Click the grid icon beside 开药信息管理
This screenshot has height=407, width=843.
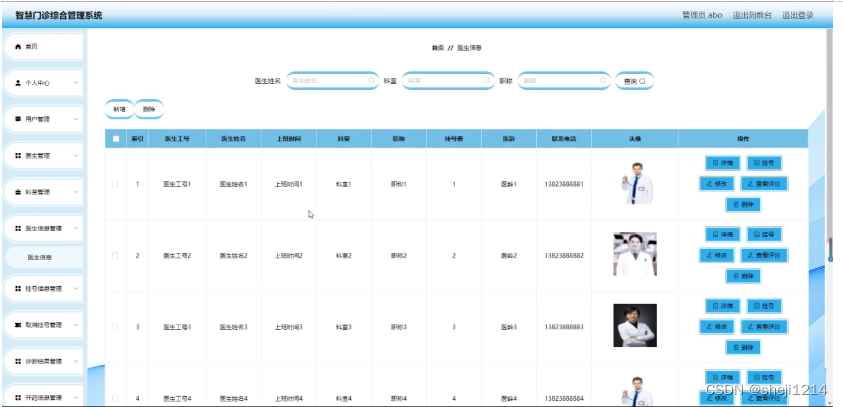click(x=18, y=397)
